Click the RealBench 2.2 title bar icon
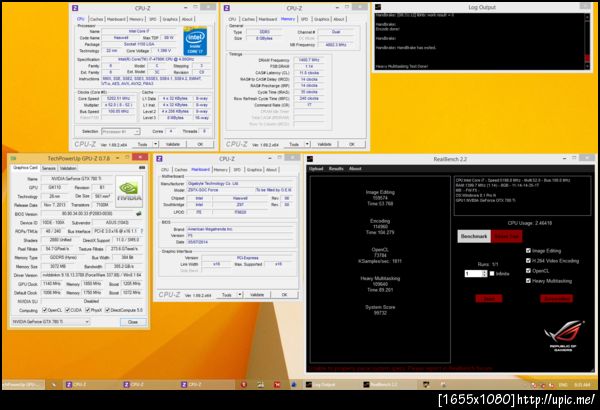This screenshot has height=410, width=600. (x=310, y=159)
